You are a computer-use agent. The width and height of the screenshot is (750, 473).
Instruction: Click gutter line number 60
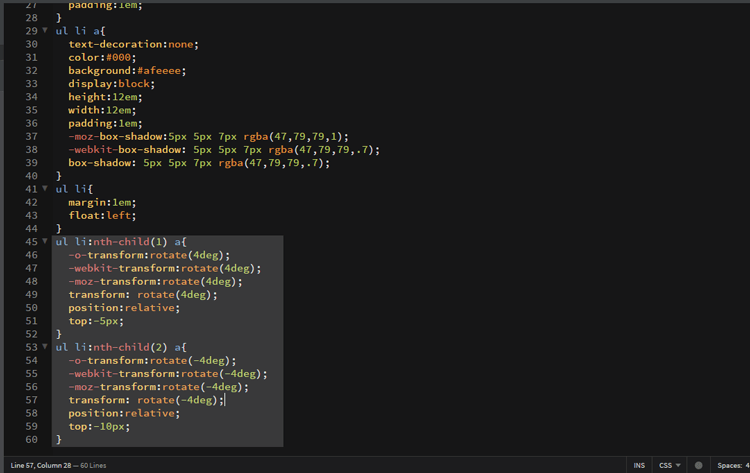click(x=32, y=440)
